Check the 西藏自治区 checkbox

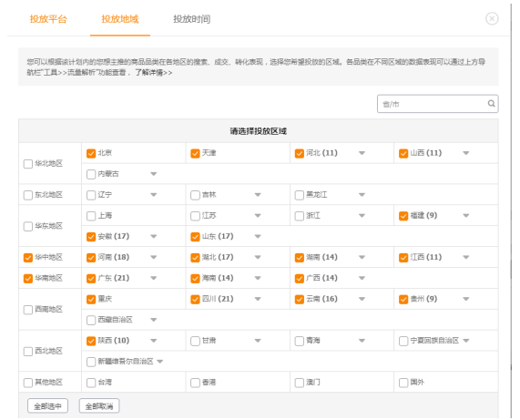click(91, 320)
